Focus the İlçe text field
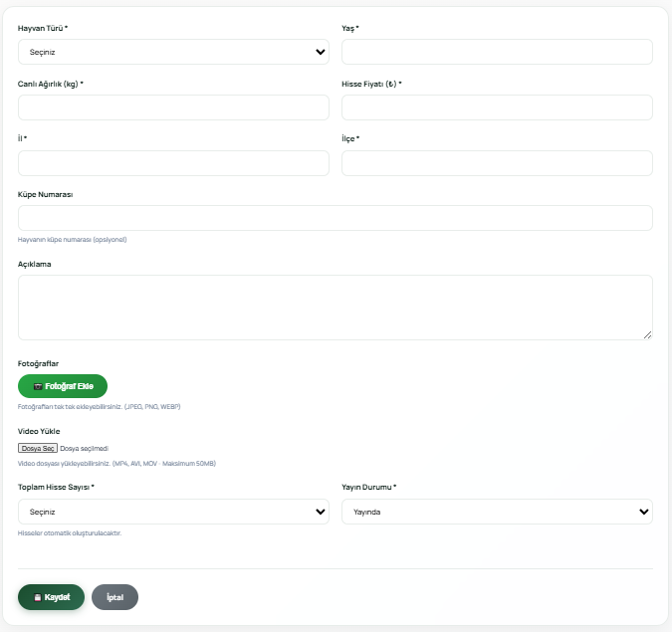 point(496,163)
